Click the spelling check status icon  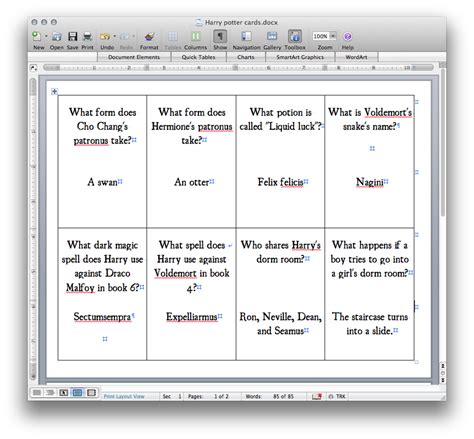[x=317, y=396]
